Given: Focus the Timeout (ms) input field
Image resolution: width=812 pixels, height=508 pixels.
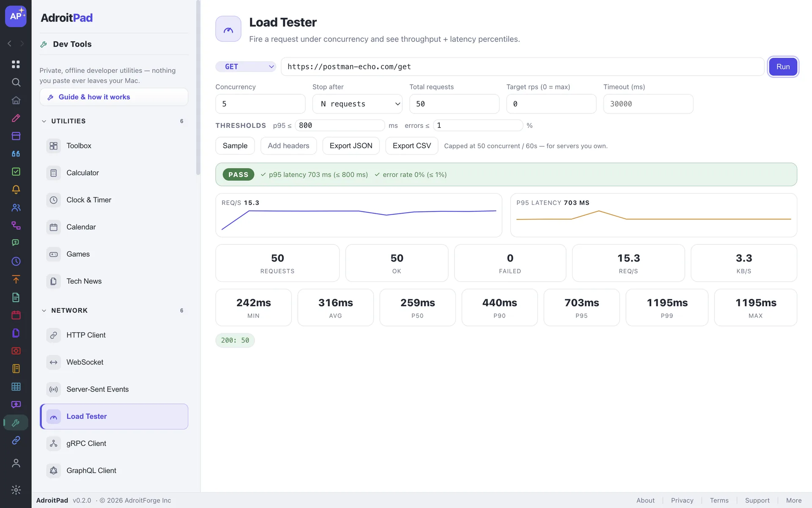Looking at the screenshot, I should (648, 104).
